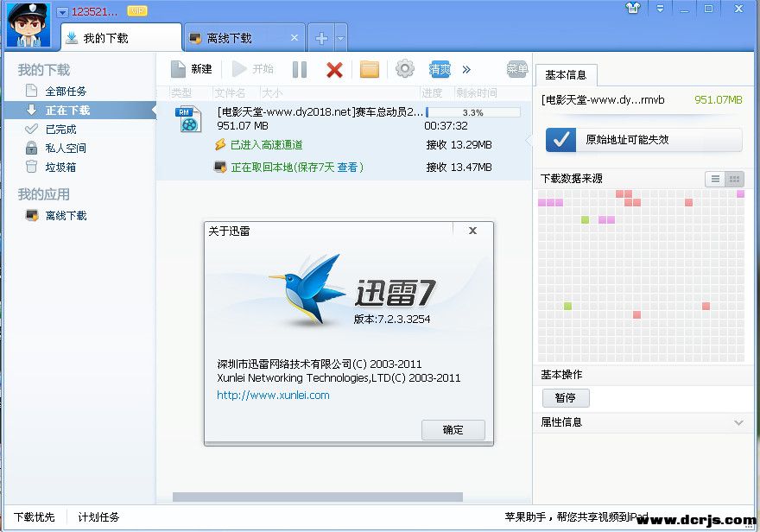
Task: Delete the task using the red X
Action: click(334, 69)
